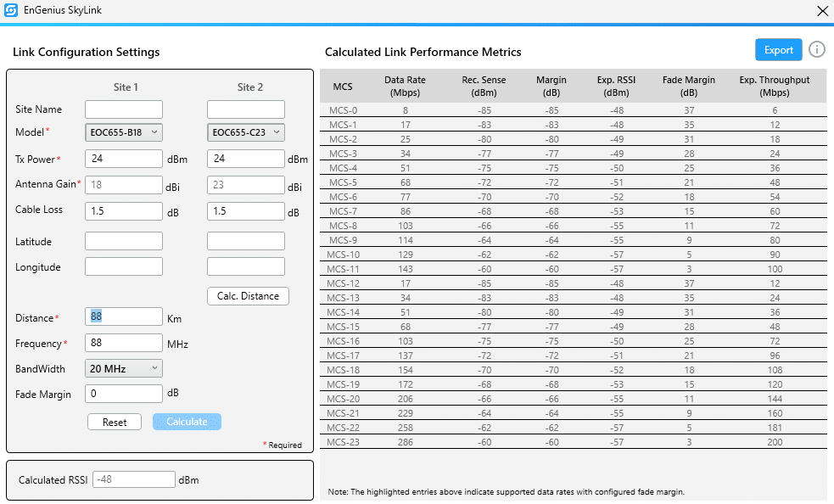Focus the Site 1 Latitude field
This screenshot has height=504, width=834.
(x=123, y=241)
